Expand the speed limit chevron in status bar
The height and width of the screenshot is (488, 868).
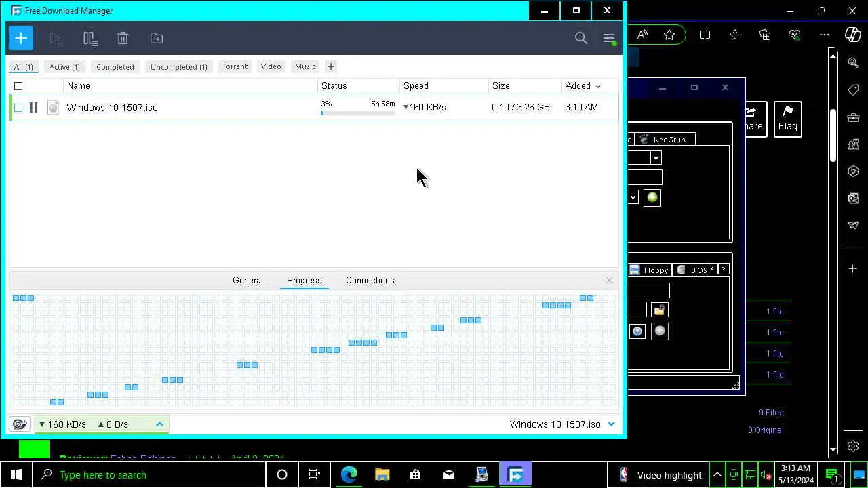(159, 424)
